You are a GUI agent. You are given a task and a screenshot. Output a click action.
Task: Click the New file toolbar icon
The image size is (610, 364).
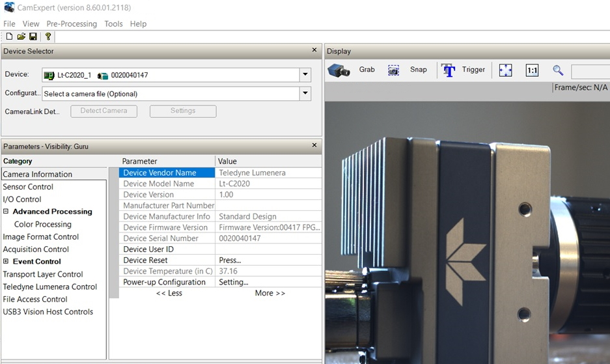[9, 37]
